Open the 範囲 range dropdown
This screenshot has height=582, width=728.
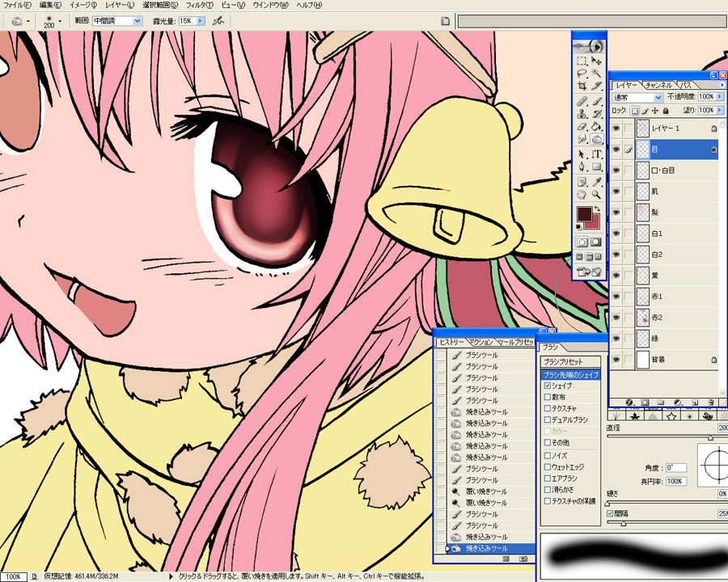[x=138, y=21]
